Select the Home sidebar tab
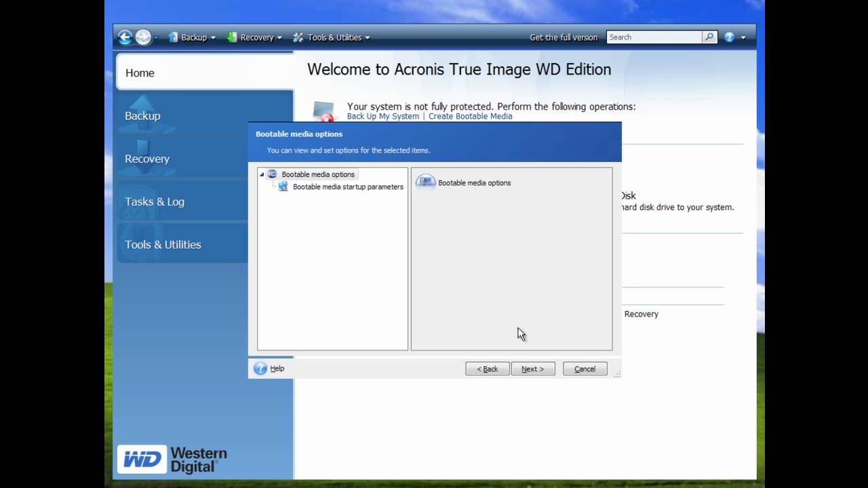 tap(205, 73)
